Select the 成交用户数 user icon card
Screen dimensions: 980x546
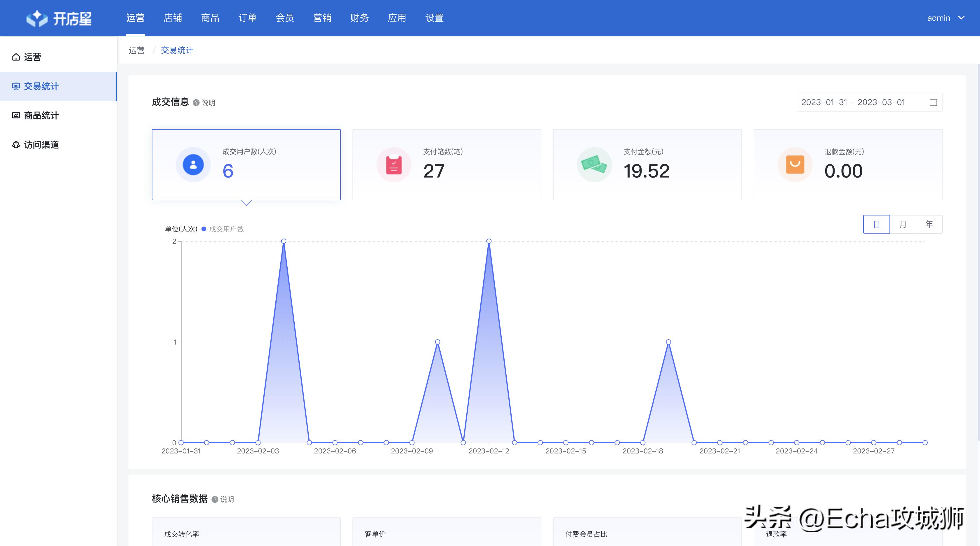pyautogui.click(x=193, y=164)
